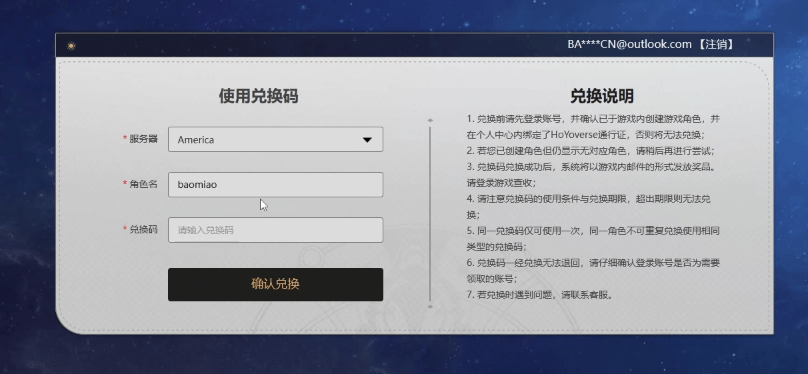The image size is (808, 374).
Task: Click the 兑换码 field label
Action: click(x=143, y=229)
